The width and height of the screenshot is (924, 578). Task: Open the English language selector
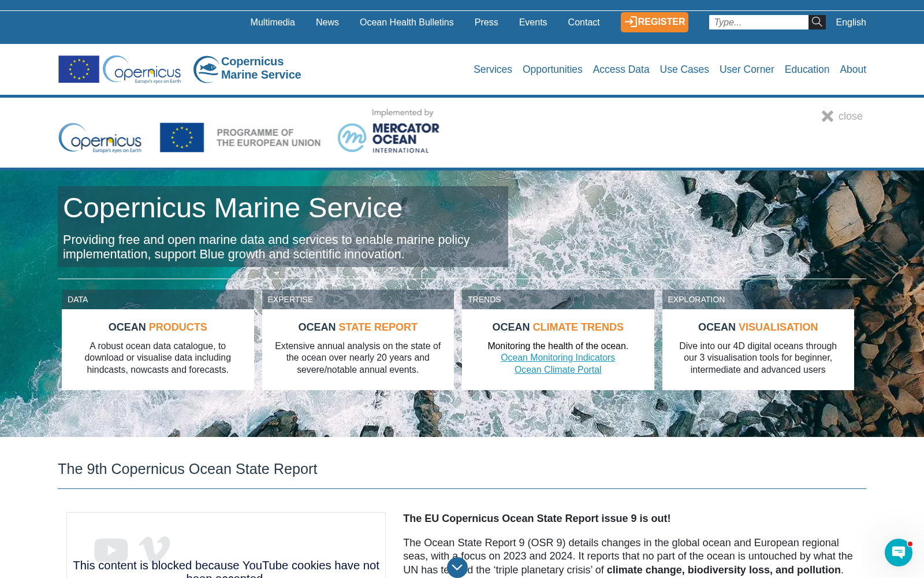pyautogui.click(x=851, y=22)
